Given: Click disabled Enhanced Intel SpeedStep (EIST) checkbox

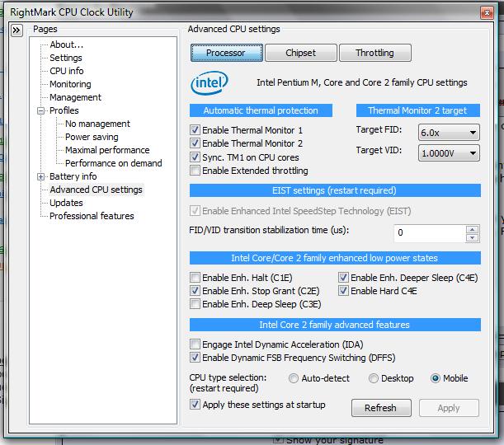Looking at the screenshot, I should pyautogui.click(x=195, y=211).
